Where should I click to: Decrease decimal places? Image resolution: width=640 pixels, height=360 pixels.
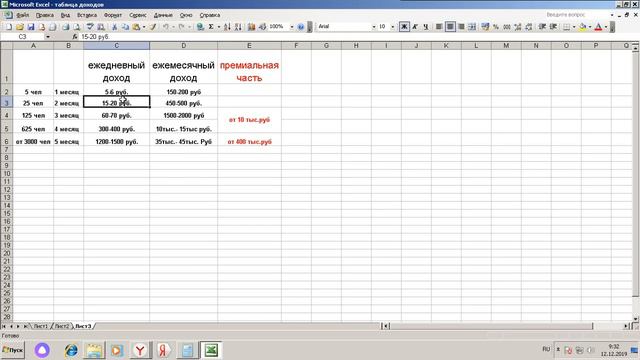pos(529,27)
